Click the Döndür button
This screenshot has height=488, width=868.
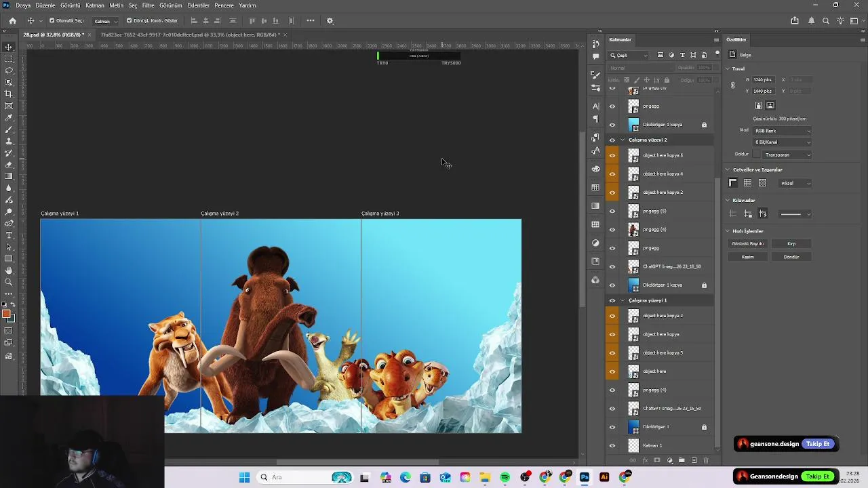coord(791,257)
